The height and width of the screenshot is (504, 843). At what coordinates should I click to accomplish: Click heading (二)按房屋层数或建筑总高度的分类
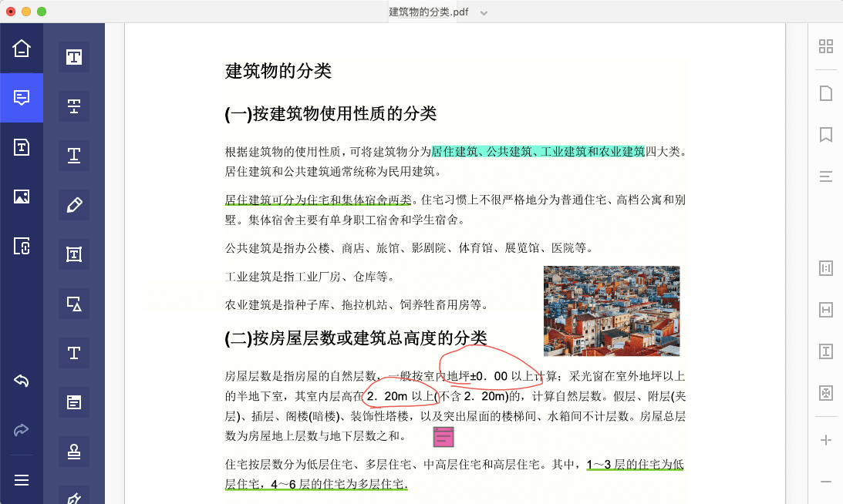click(x=356, y=338)
